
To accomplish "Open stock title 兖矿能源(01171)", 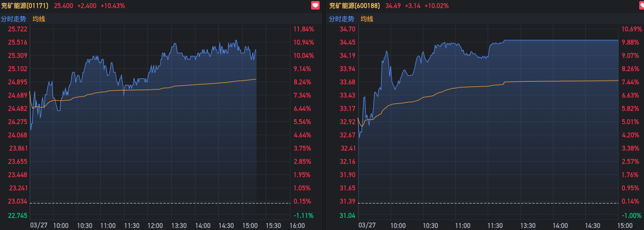I will pyautogui.click(x=26, y=6).
